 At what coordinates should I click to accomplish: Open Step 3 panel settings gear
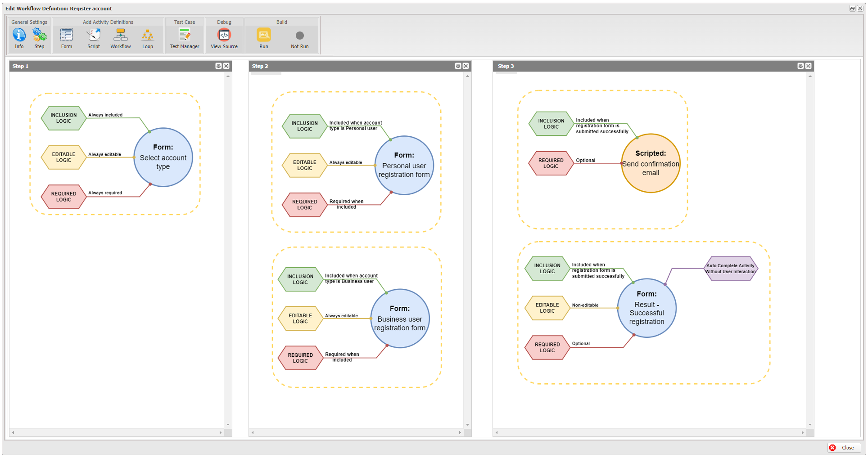pos(800,66)
